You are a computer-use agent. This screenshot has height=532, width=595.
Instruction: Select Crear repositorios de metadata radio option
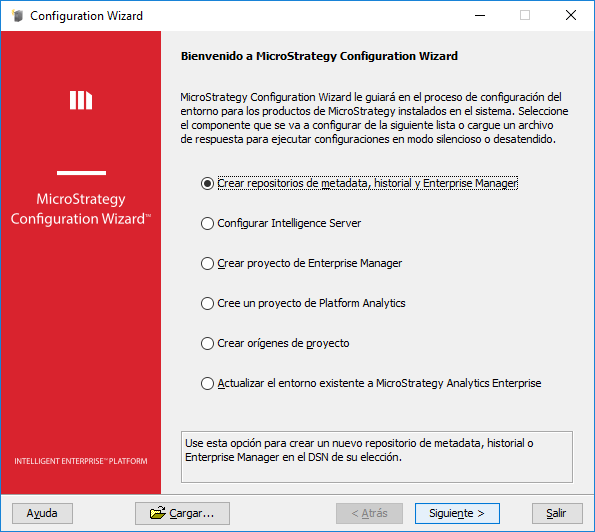pyautogui.click(x=207, y=183)
